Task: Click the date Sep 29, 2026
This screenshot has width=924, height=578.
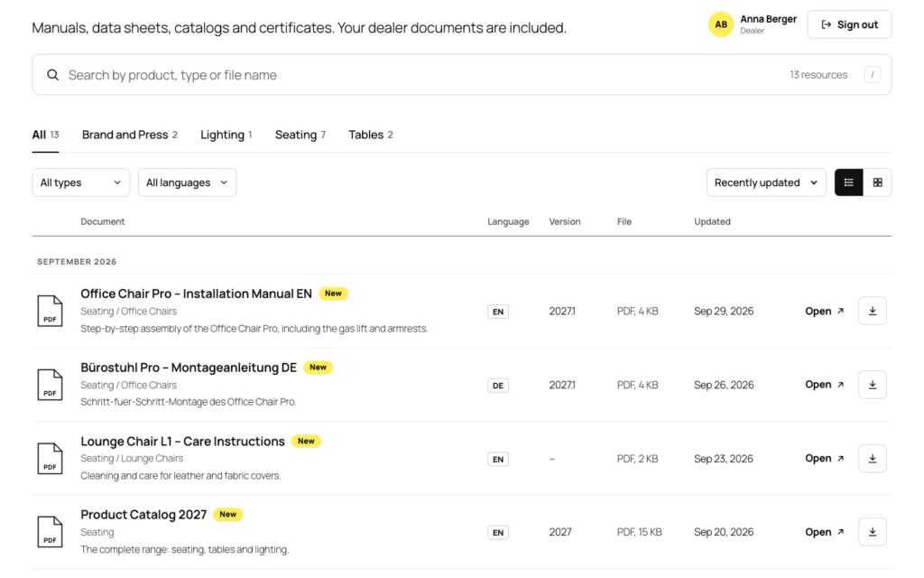Action: point(724,312)
